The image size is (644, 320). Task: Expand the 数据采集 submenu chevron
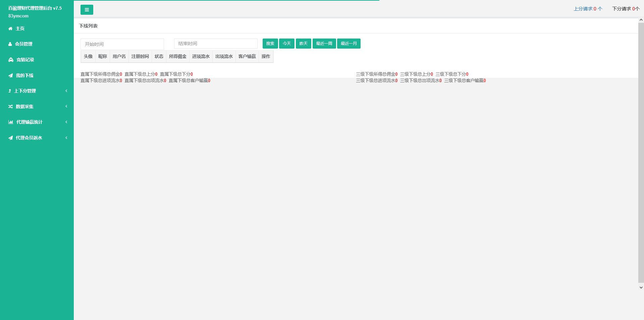coord(66,106)
